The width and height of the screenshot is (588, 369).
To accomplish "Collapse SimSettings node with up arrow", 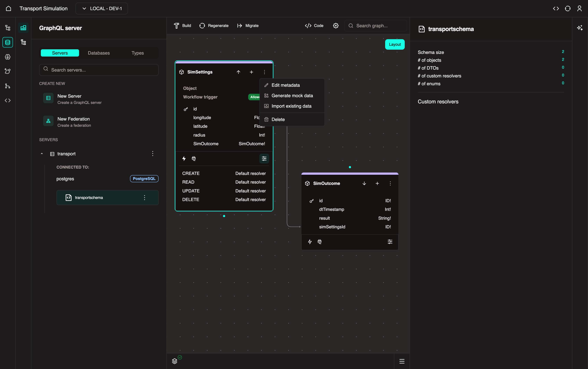I will coord(238,72).
